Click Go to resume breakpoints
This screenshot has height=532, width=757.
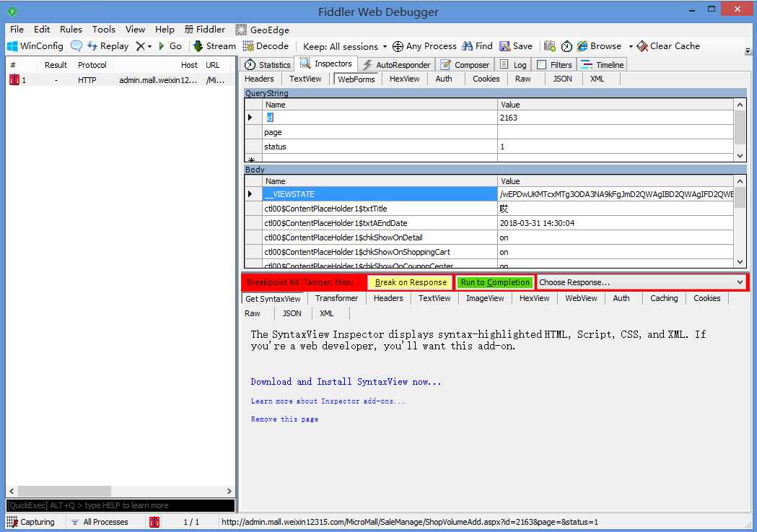click(x=170, y=46)
